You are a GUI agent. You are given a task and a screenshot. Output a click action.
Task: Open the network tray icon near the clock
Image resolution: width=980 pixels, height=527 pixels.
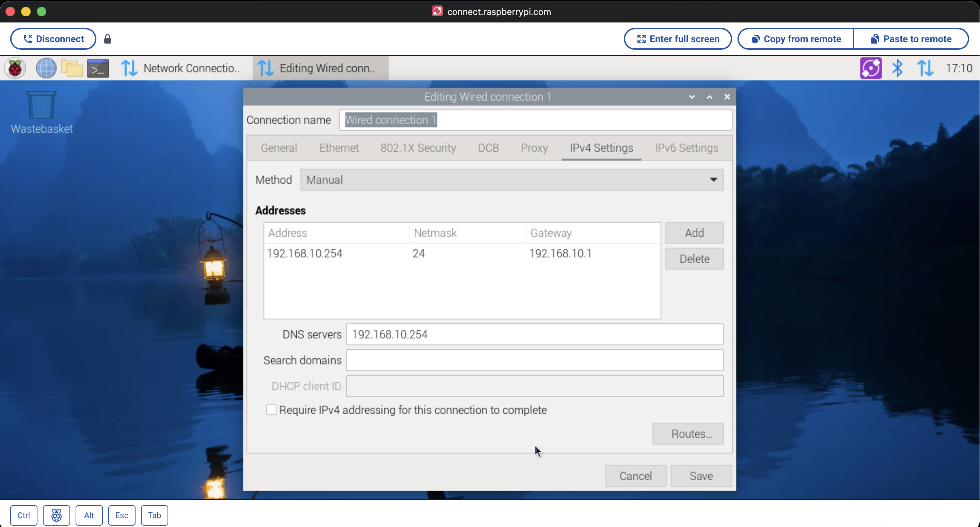pyautogui.click(x=925, y=68)
